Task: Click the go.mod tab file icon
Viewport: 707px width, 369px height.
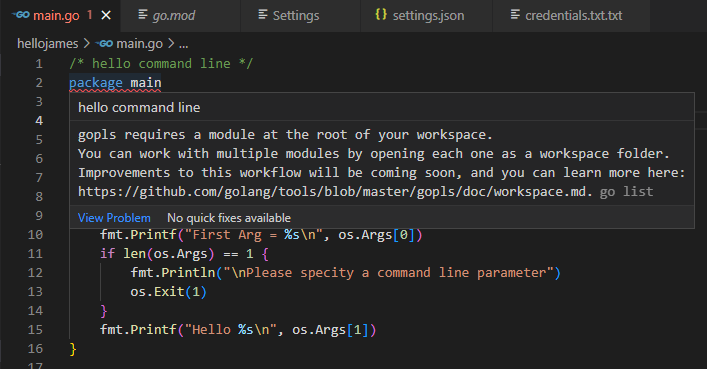Action: [x=143, y=15]
